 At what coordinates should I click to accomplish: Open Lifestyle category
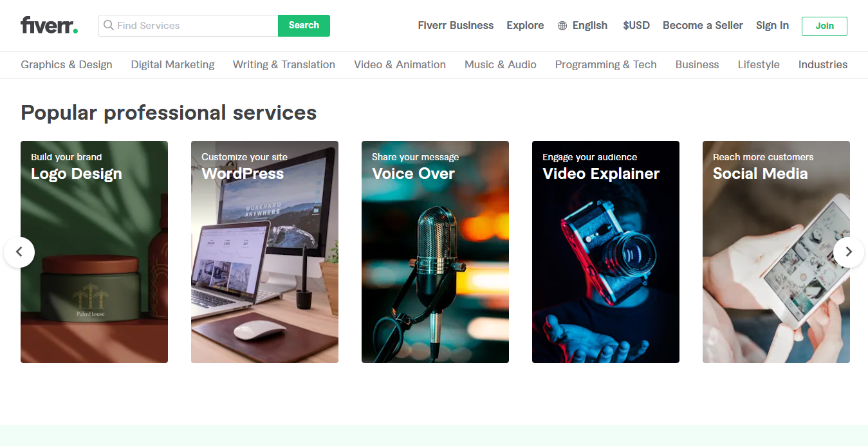(759, 64)
